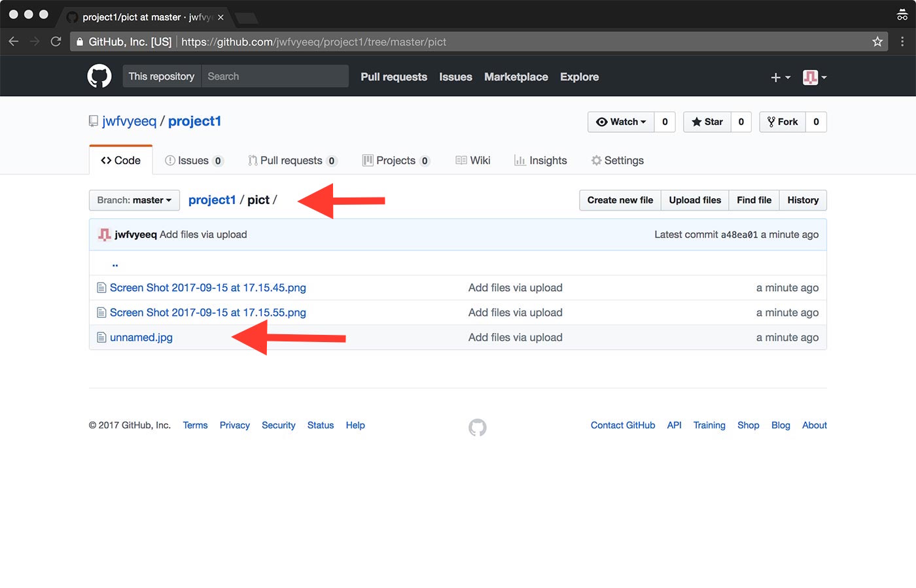
Task: Go back using browser back arrow
Action: [x=14, y=42]
